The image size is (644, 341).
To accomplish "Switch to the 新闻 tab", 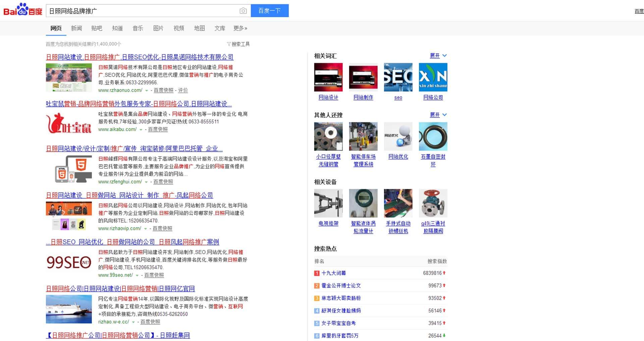I will pos(76,28).
